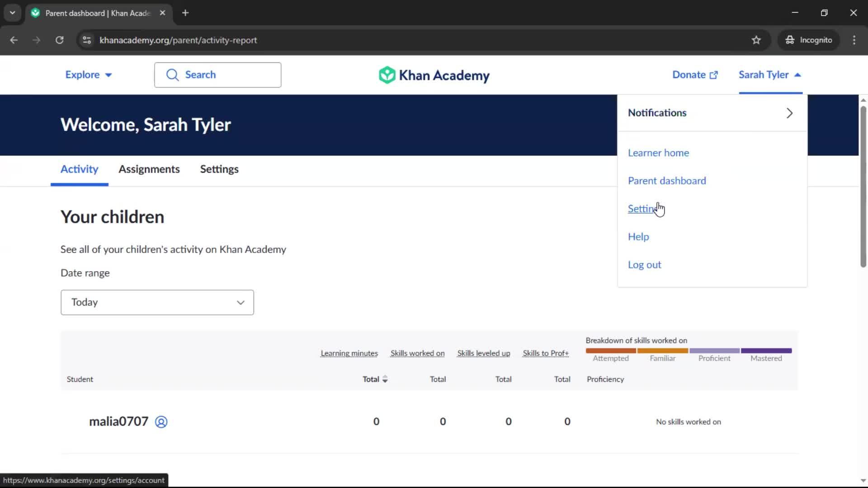The image size is (868, 488).
Task: Open the Chrome three-dot menu
Action: point(854,40)
